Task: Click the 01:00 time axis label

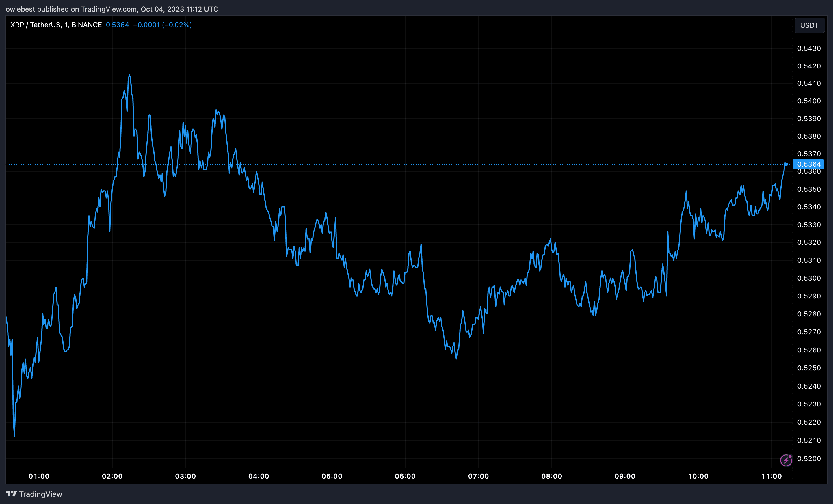Action: (x=39, y=476)
